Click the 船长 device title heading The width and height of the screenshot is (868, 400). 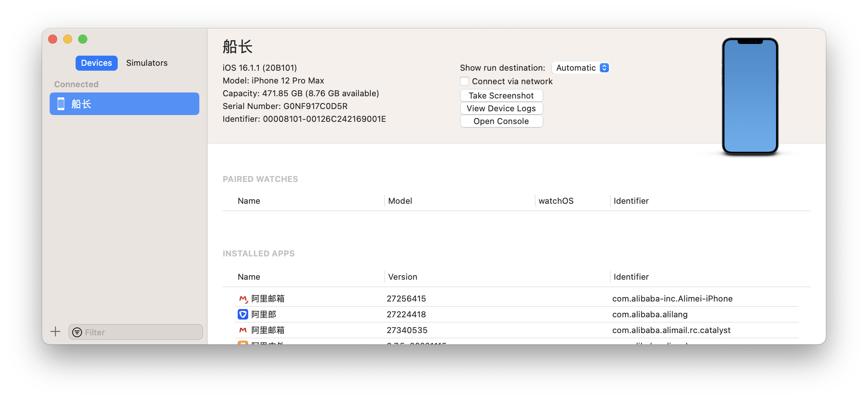point(238,47)
